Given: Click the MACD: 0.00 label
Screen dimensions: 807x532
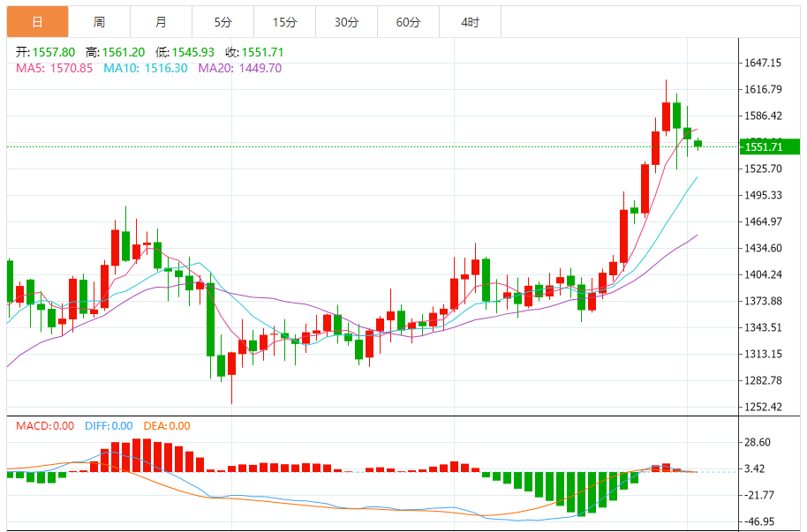Looking at the screenshot, I should pyautogui.click(x=45, y=426).
